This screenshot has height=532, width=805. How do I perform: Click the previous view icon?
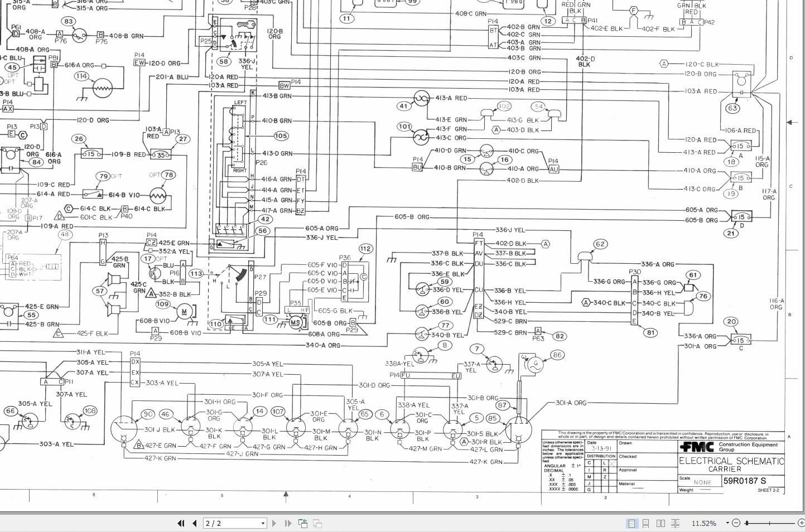[x=302, y=523]
